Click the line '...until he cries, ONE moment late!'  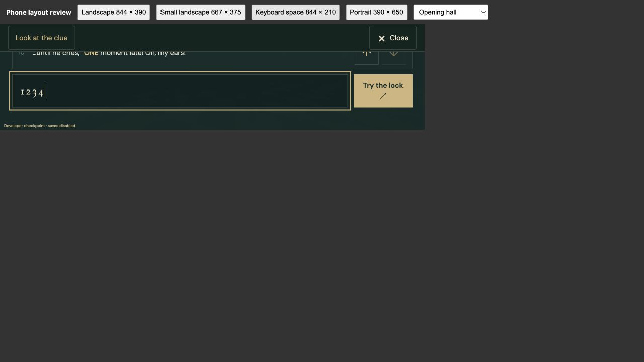(x=109, y=54)
